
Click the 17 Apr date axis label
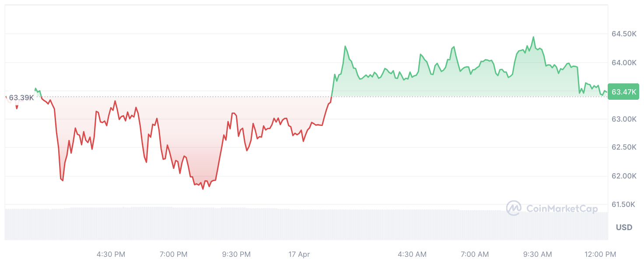[x=299, y=254]
